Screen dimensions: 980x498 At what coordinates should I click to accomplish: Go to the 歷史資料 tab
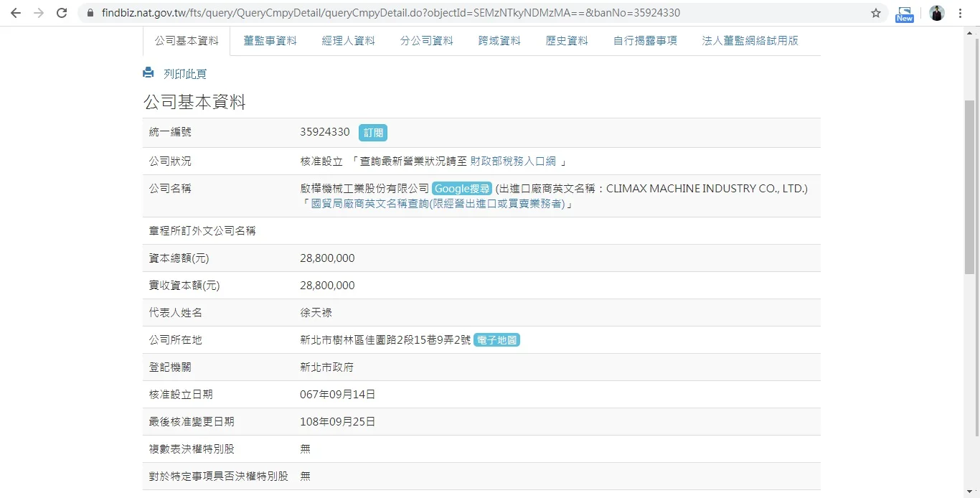(567, 41)
